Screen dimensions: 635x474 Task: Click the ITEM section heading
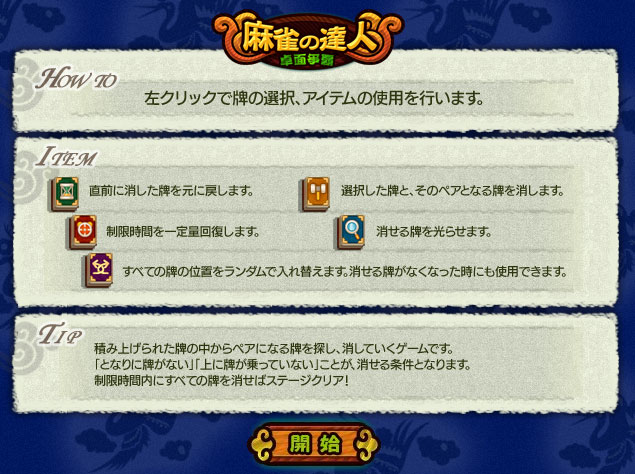[67, 156]
